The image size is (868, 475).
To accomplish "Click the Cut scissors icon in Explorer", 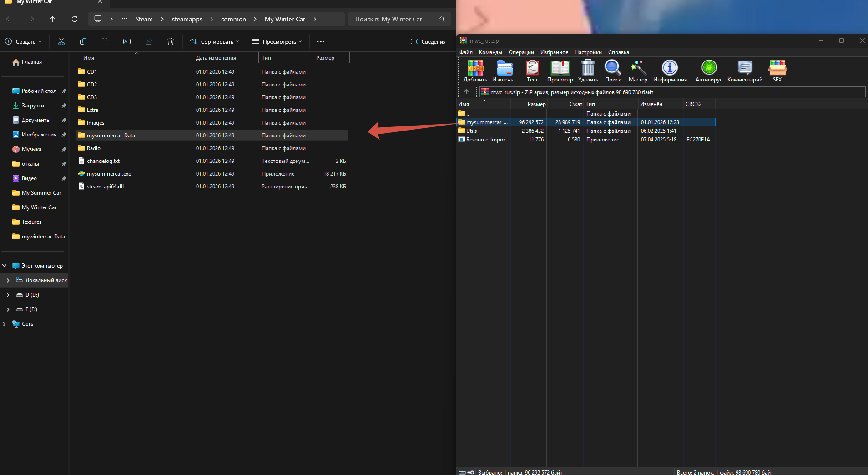I will [61, 42].
